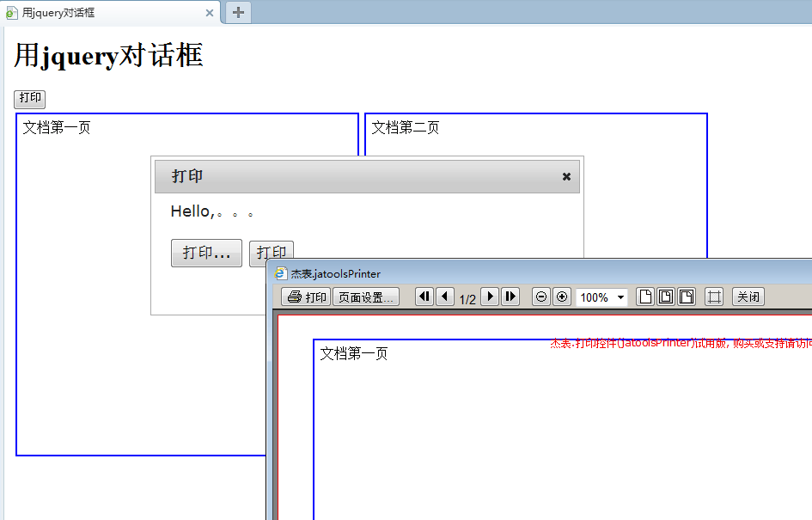The width and height of the screenshot is (812, 520).
Task: Click the 打印... button in dialog
Action: (206, 253)
